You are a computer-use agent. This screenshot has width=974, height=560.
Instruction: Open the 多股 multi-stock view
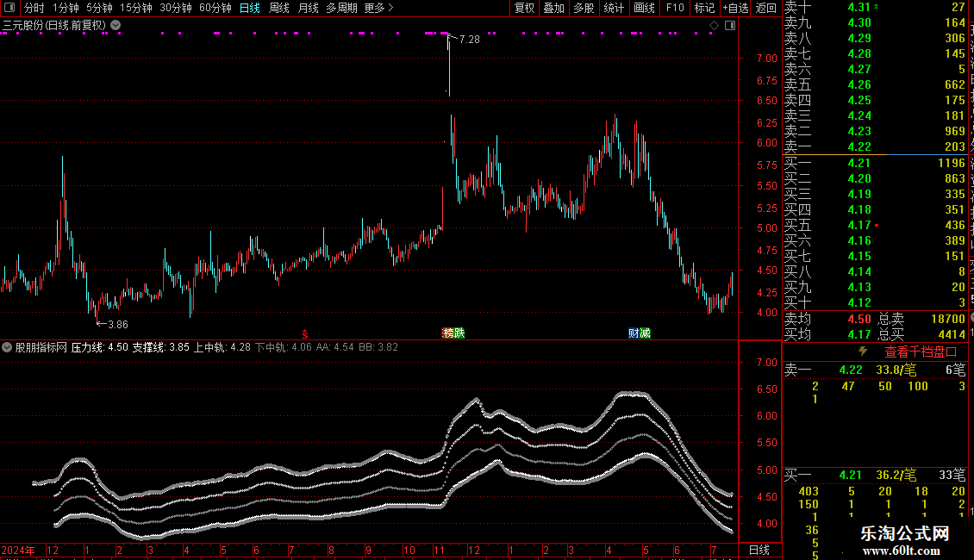click(x=584, y=8)
